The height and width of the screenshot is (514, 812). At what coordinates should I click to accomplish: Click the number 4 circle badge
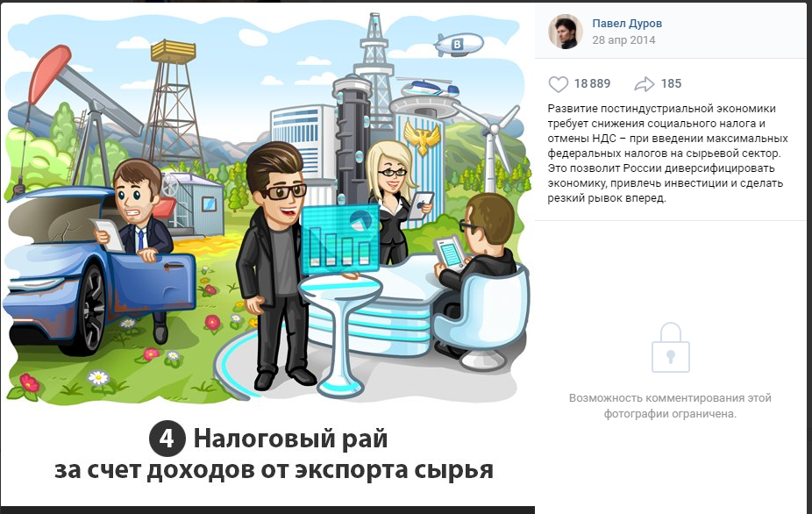click(x=167, y=439)
